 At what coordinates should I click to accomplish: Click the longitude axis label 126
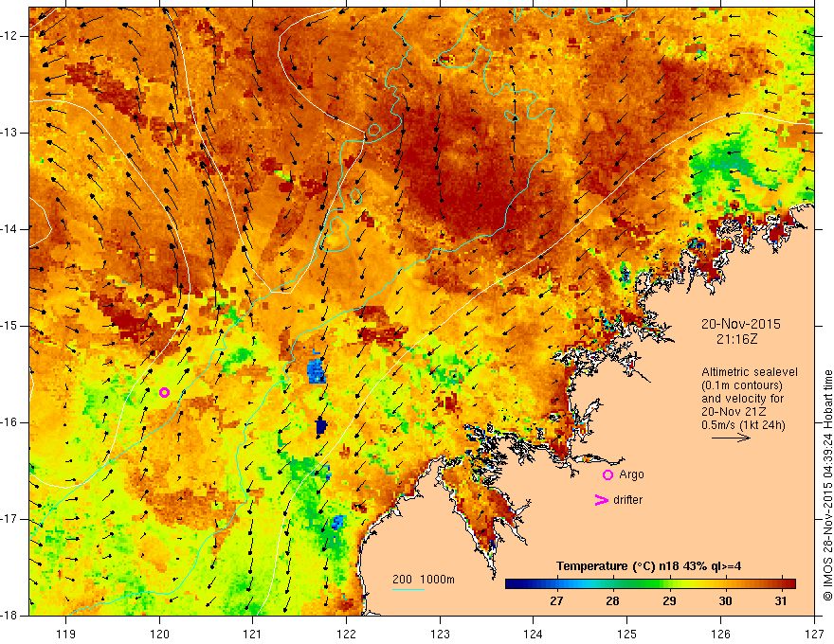[720, 634]
